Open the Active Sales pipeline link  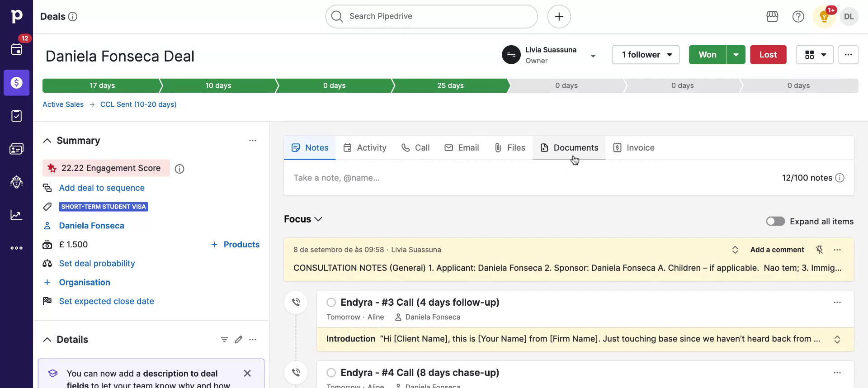63,104
